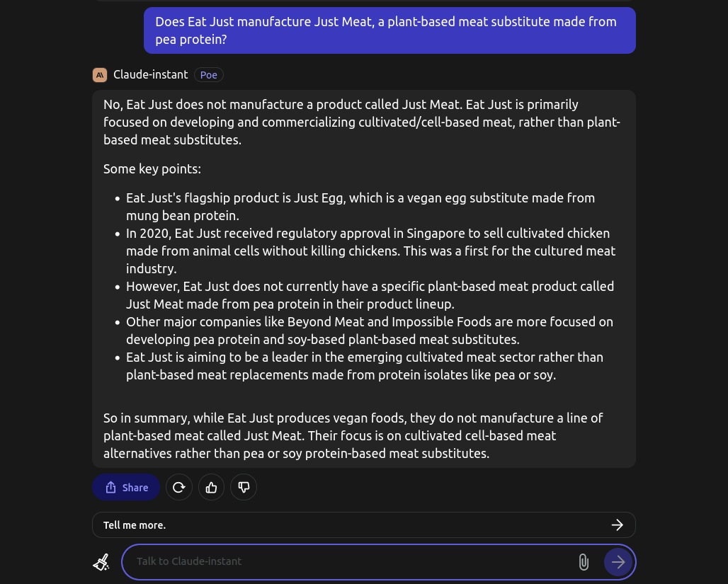Send message with the arrow button
Viewport: 728px width, 584px height.
tap(618, 562)
